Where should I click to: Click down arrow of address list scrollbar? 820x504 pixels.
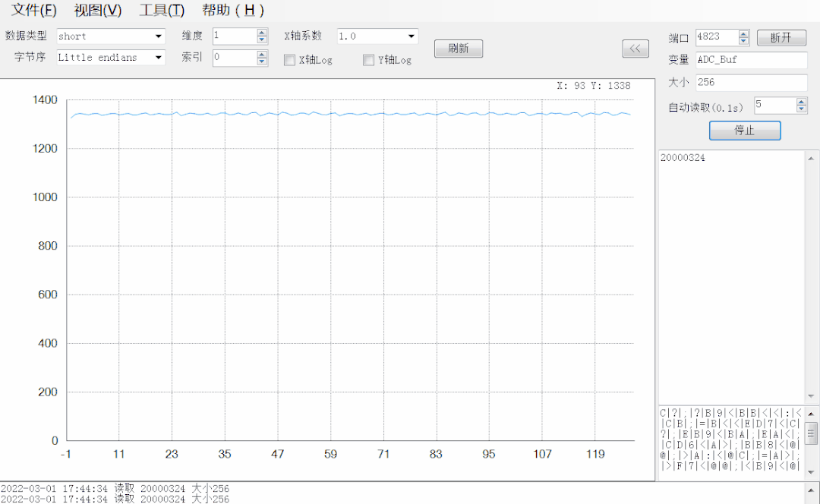[x=811, y=396]
